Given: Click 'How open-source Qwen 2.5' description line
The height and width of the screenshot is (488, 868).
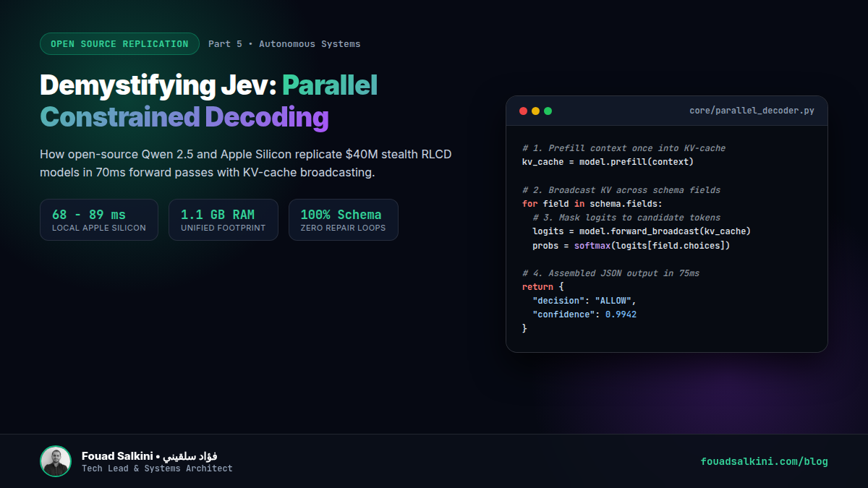Looking at the screenshot, I should (246, 155).
